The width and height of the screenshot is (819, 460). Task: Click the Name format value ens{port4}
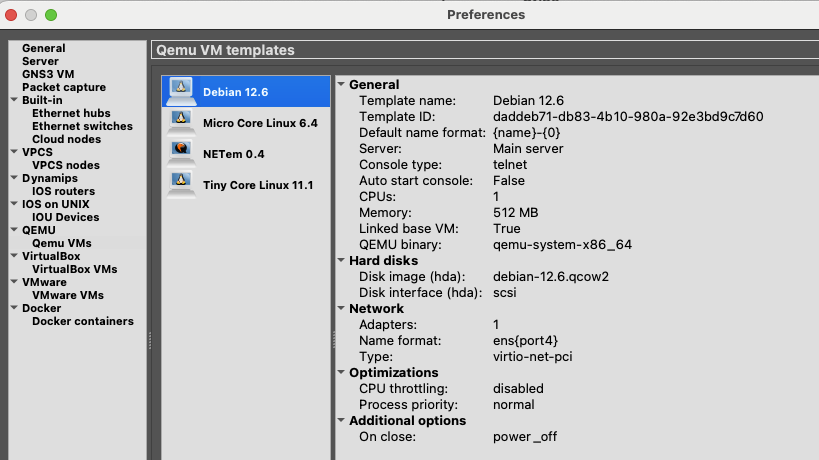[x=525, y=340]
